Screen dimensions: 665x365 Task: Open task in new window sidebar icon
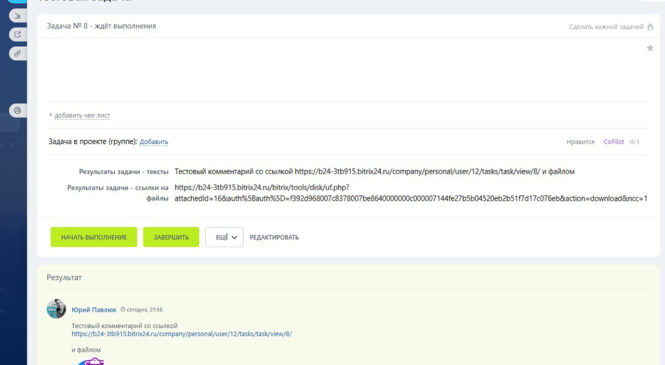(17, 34)
